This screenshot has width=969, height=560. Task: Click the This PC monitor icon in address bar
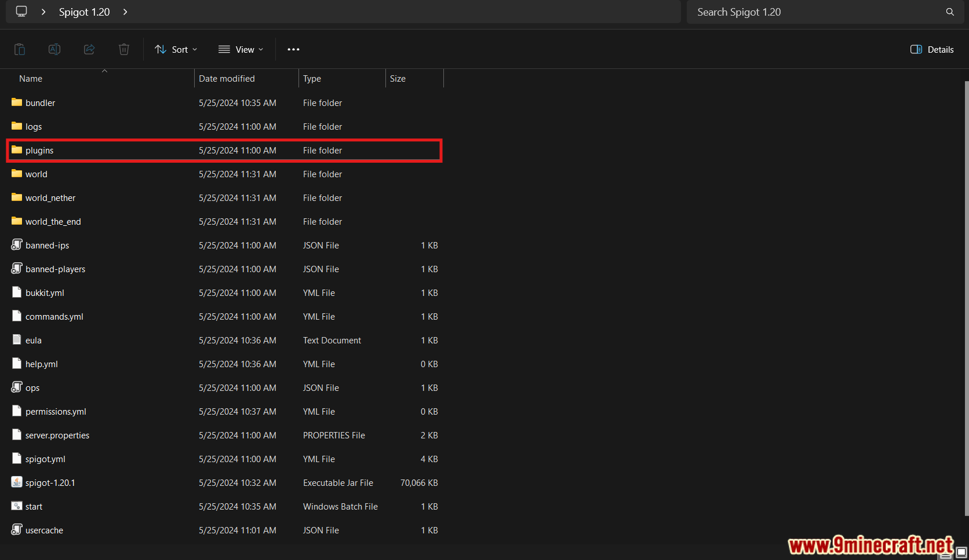[21, 12]
